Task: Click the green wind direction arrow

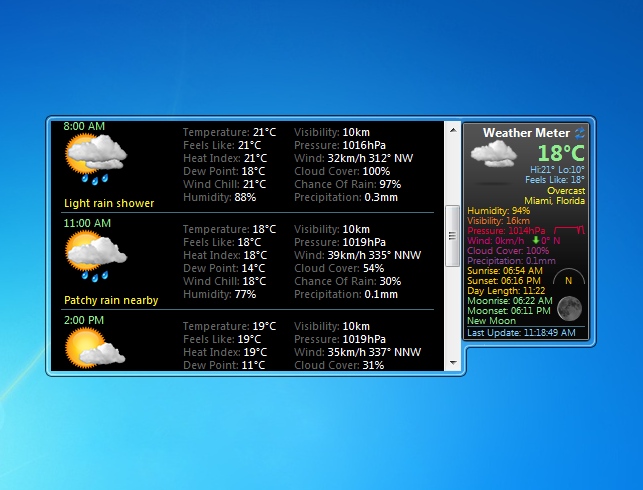Action: [x=536, y=240]
